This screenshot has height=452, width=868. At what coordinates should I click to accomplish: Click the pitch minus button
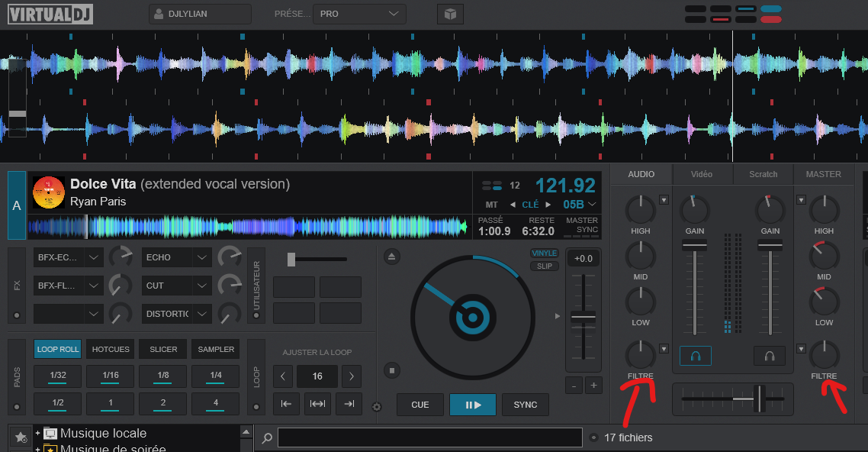pyautogui.click(x=574, y=386)
